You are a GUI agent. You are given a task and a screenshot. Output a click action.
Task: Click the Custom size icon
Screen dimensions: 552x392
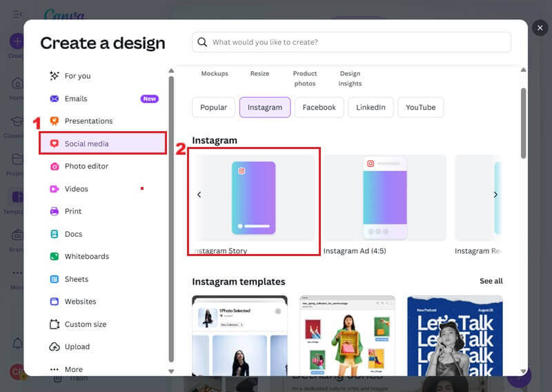(55, 324)
